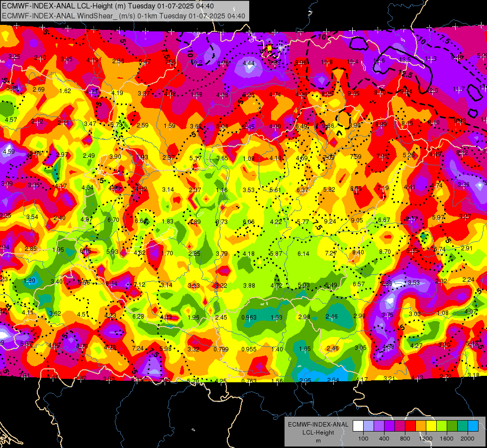Click the legend label 400
This screenshot has height=448, width=487.
pyautogui.click(x=384, y=439)
